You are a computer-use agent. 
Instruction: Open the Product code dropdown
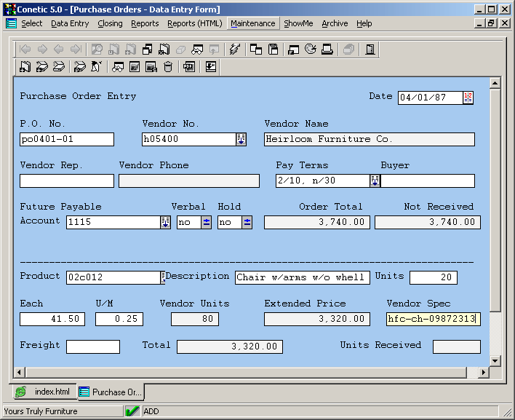[x=164, y=277]
